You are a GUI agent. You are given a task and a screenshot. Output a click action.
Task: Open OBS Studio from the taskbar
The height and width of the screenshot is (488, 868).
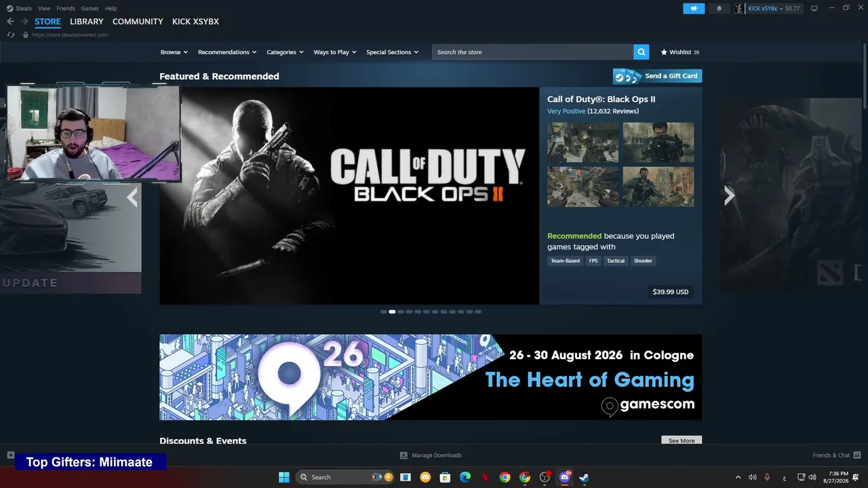click(545, 477)
